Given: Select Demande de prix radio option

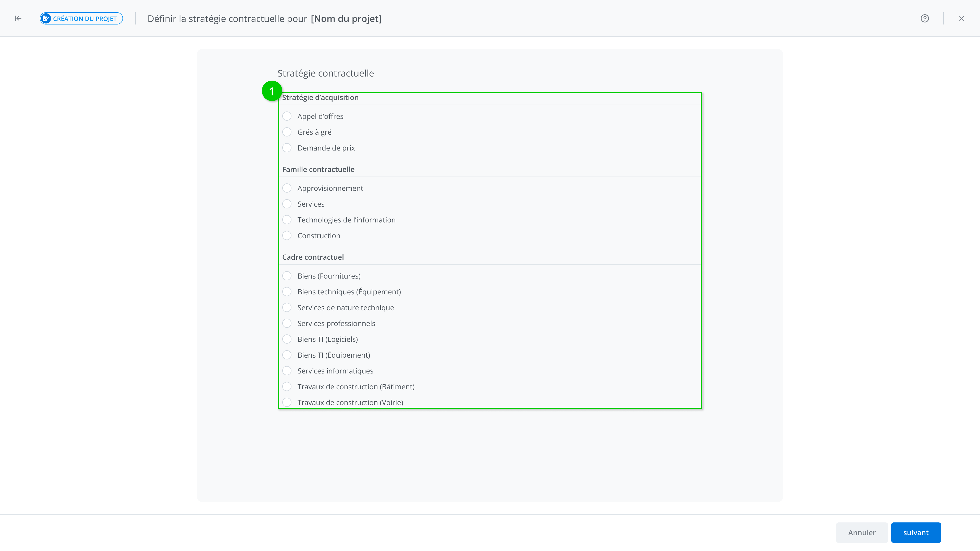Looking at the screenshot, I should [287, 147].
